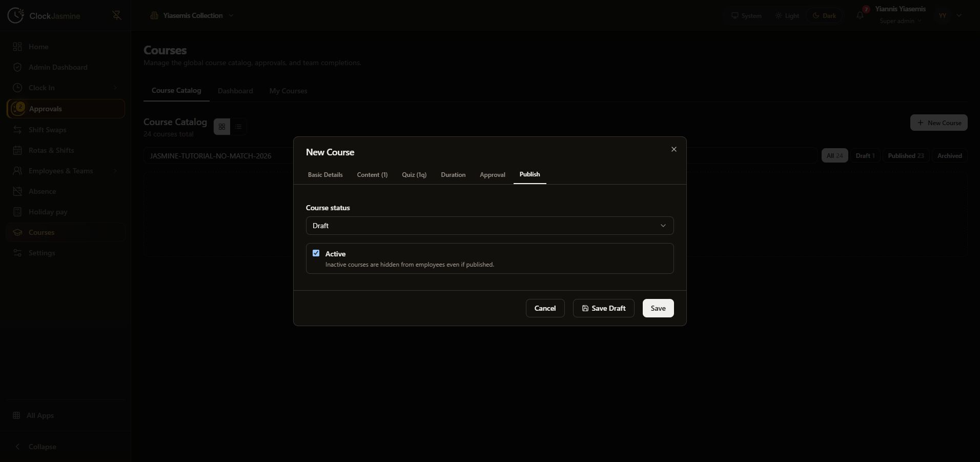
Task: Click the Settings sliders icon in sidebar
Action: point(17,253)
